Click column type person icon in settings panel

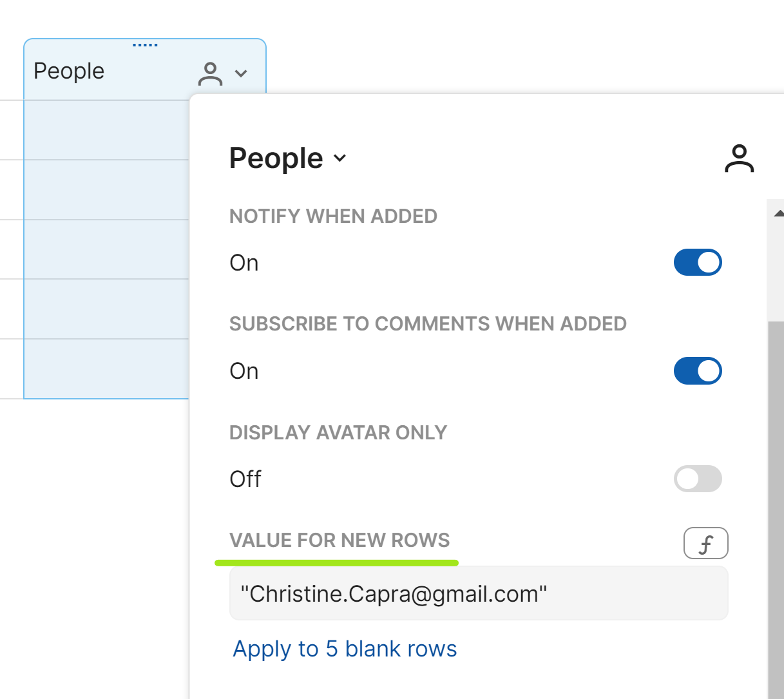(x=739, y=158)
